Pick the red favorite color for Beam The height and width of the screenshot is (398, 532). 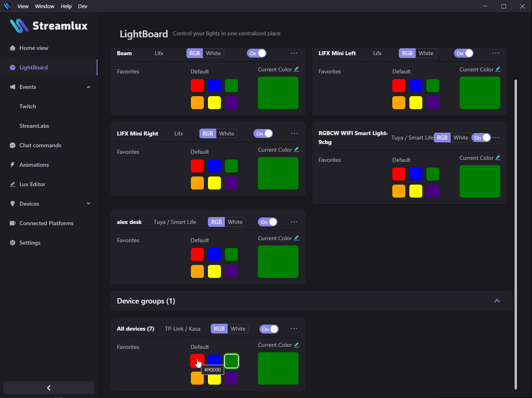(197, 86)
